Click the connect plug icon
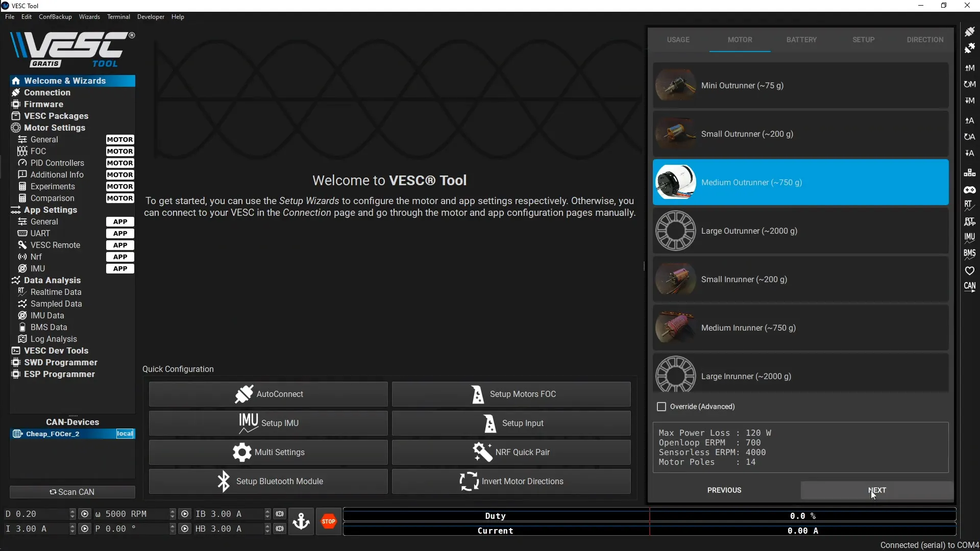Viewport: 980px width, 551px height. point(970,31)
